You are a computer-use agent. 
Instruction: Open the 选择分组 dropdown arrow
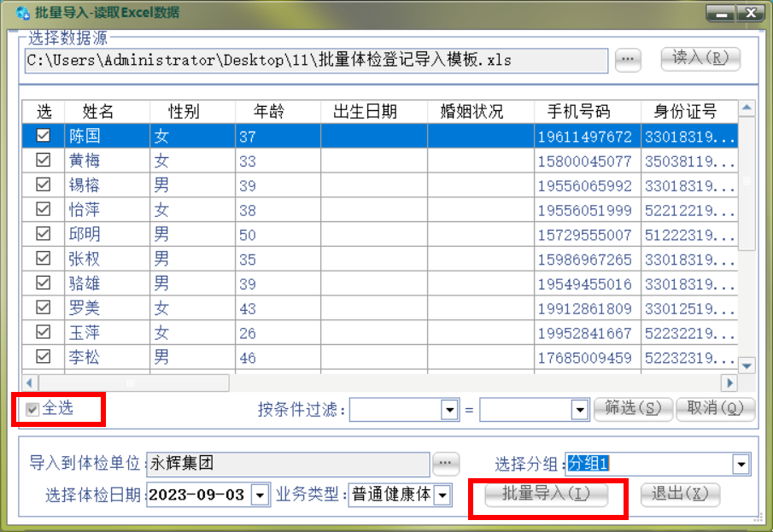coord(741,465)
